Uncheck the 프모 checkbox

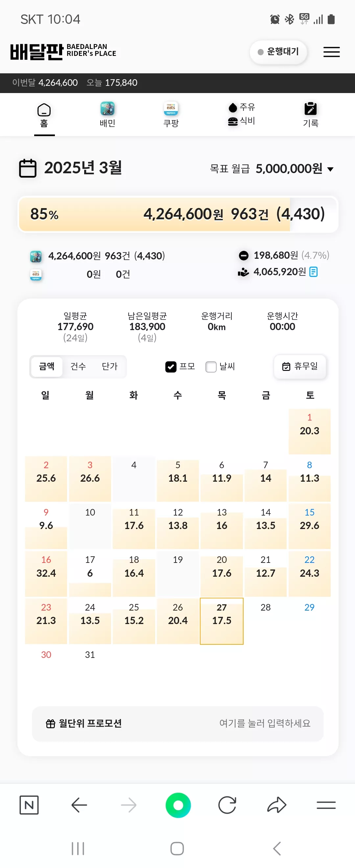click(171, 367)
